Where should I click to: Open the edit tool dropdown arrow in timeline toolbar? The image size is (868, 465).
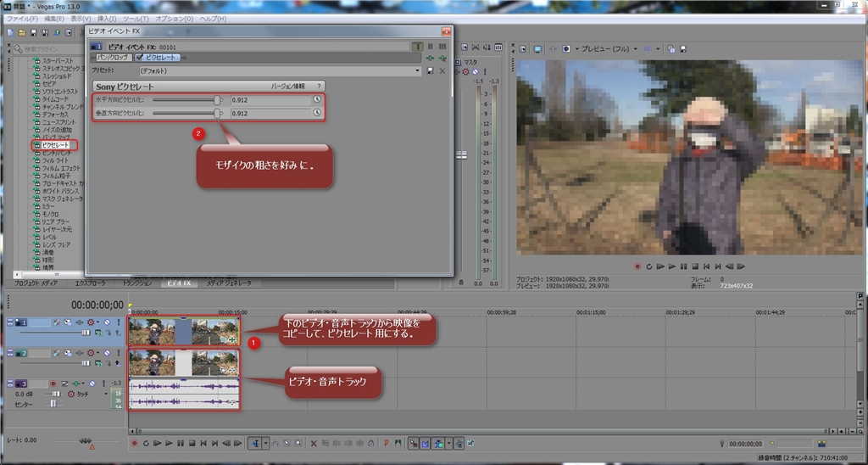265,444
